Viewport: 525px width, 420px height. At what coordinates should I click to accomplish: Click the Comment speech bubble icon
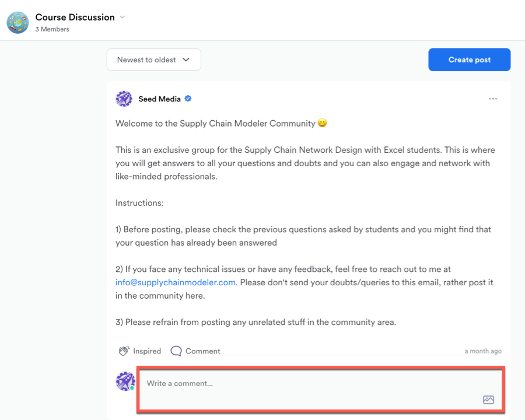coord(176,351)
